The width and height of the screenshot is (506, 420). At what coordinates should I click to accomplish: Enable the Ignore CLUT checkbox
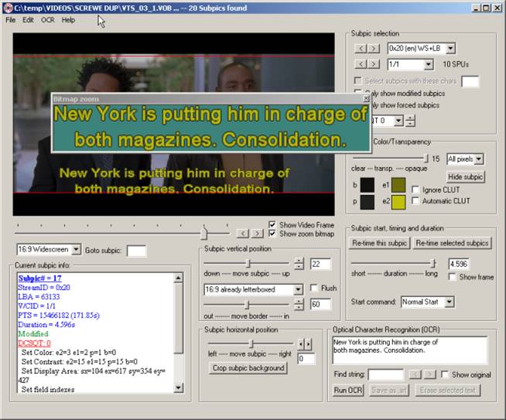(x=416, y=190)
